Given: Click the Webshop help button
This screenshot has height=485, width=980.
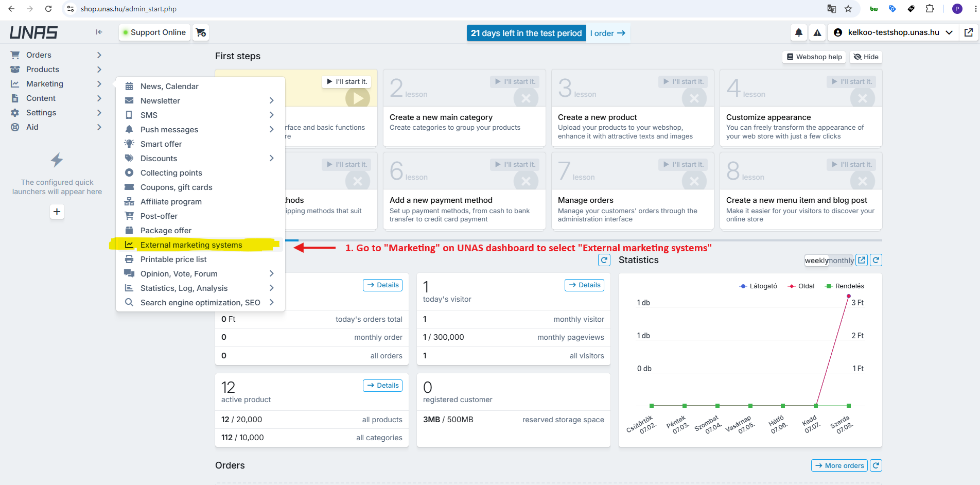Looking at the screenshot, I should 814,57.
